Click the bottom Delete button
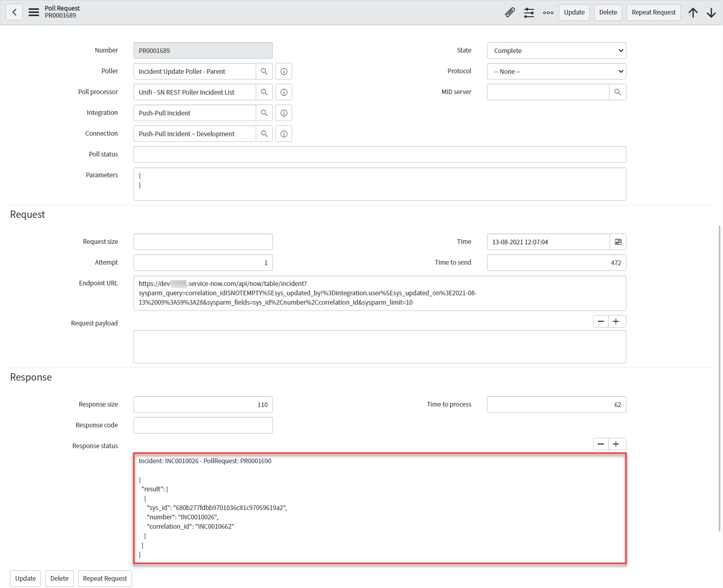 coord(59,578)
